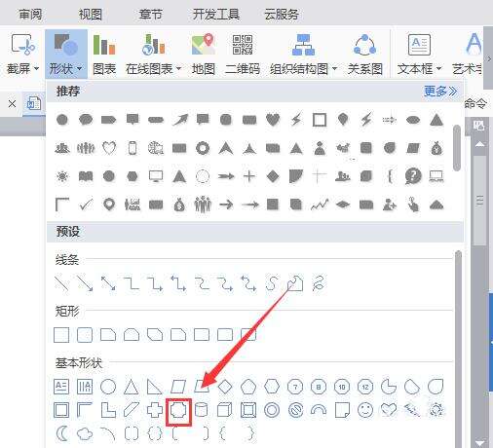Pick the smiley face shape
Viewport: 493px width, 448px height.
pos(365,410)
